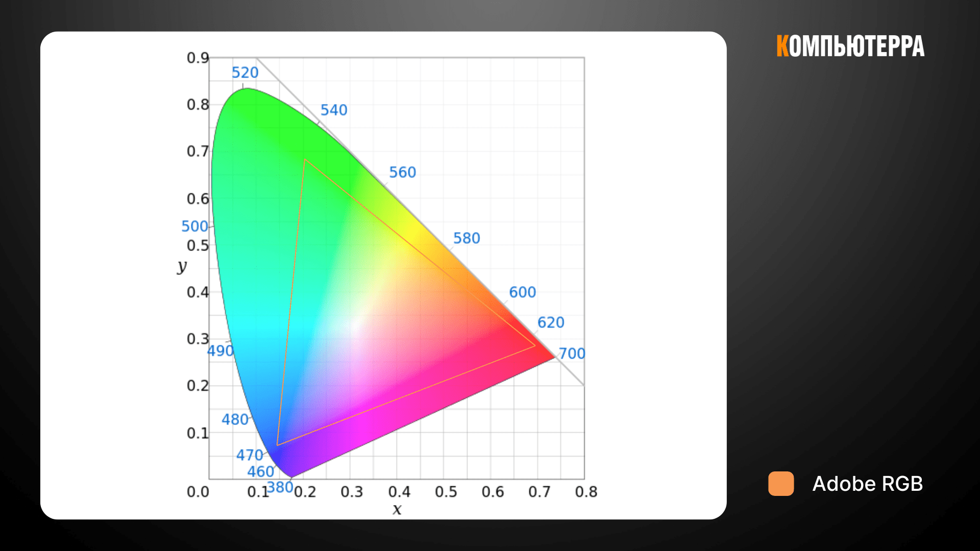Click the 380 wavelength label
This screenshot has height=551, width=980.
coord(280,487)
